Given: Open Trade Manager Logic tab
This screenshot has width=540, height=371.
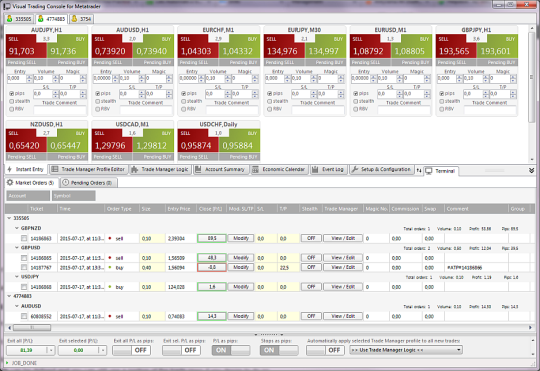Looking at the screenshot, I should tap(160, 169).
